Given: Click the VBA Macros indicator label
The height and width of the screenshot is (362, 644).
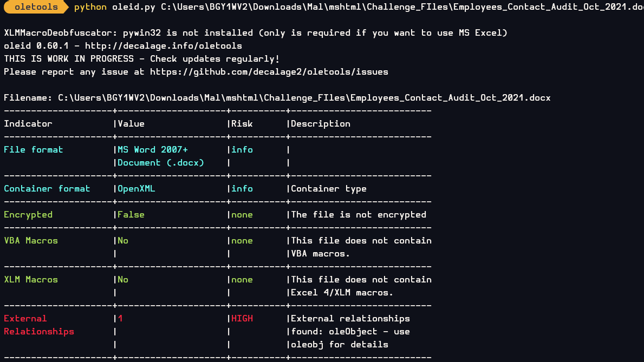Looking at the screenshot, I should (x=31, y=240).
